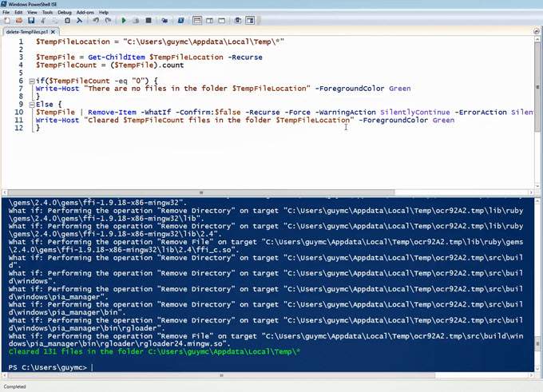The height and width of the screenshot is (392, 543).
Task: Open a script file via the folder icon
Action: pos(19,21)
